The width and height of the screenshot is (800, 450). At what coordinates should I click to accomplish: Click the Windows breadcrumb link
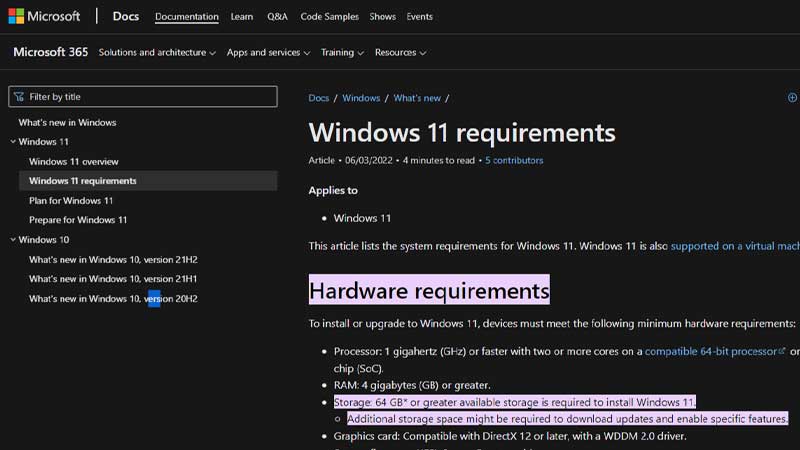pos(361,98)
